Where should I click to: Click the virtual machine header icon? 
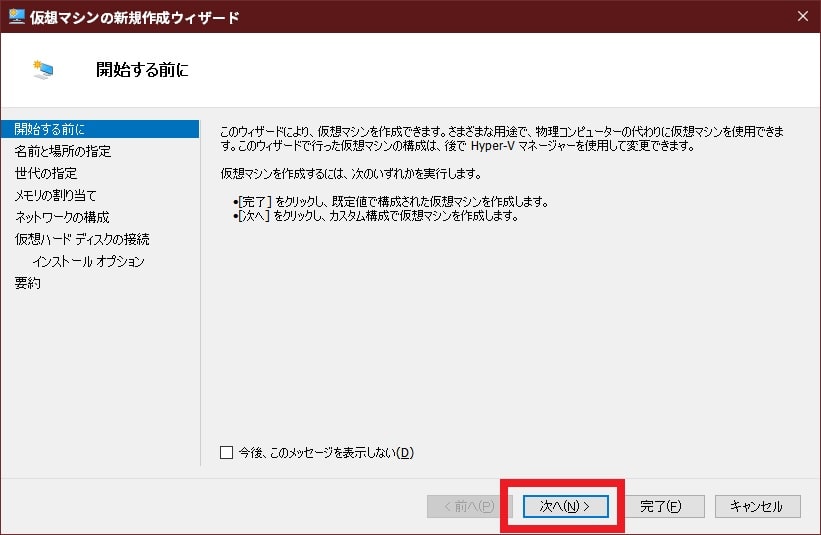click(43, 70)
